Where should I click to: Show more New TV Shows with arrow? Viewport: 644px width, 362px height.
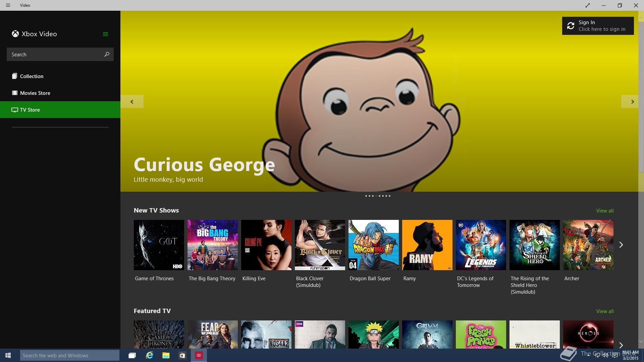[x=621, y=245]
